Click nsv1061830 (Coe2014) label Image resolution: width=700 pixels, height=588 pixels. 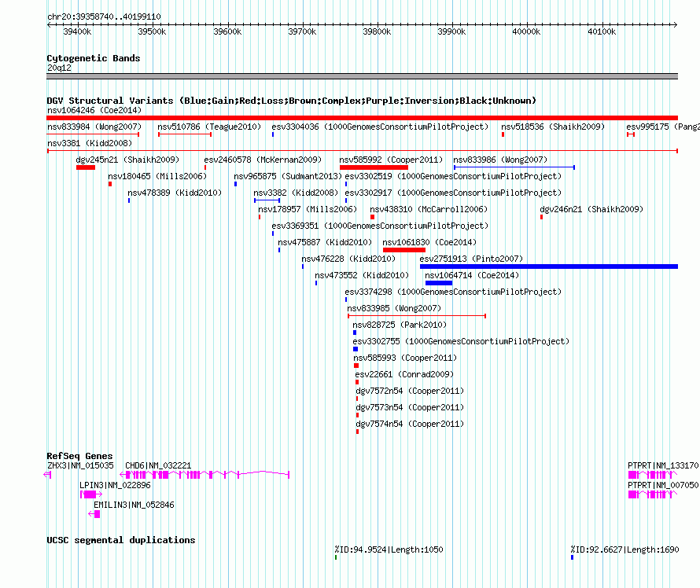tap(429, 242)
